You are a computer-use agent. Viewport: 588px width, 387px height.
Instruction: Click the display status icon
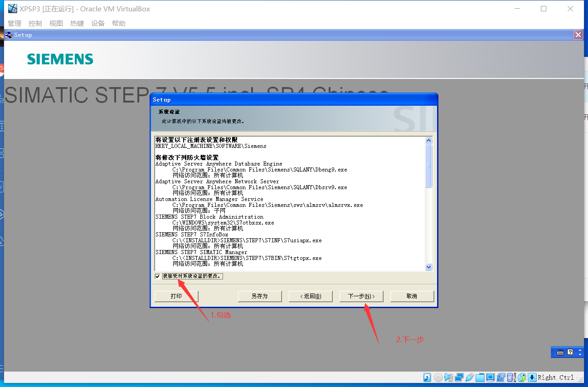pyautogui.click(x=491, y=377)
